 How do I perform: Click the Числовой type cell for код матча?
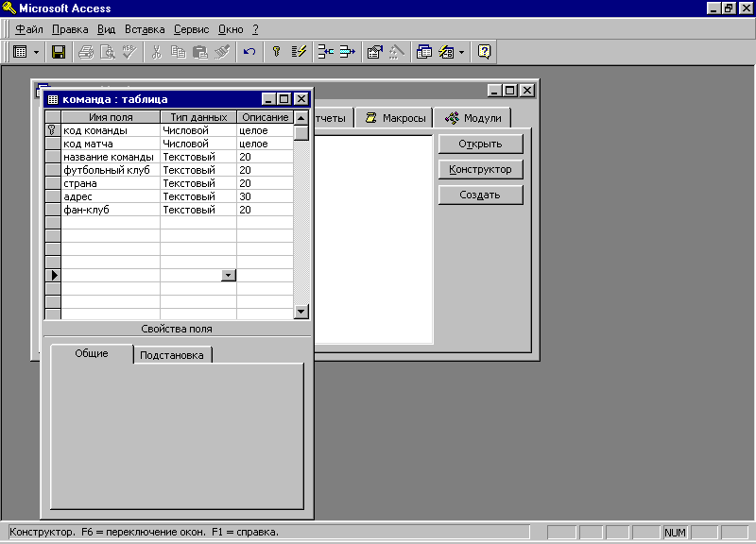pyautogui.click(x=198, y=144)
